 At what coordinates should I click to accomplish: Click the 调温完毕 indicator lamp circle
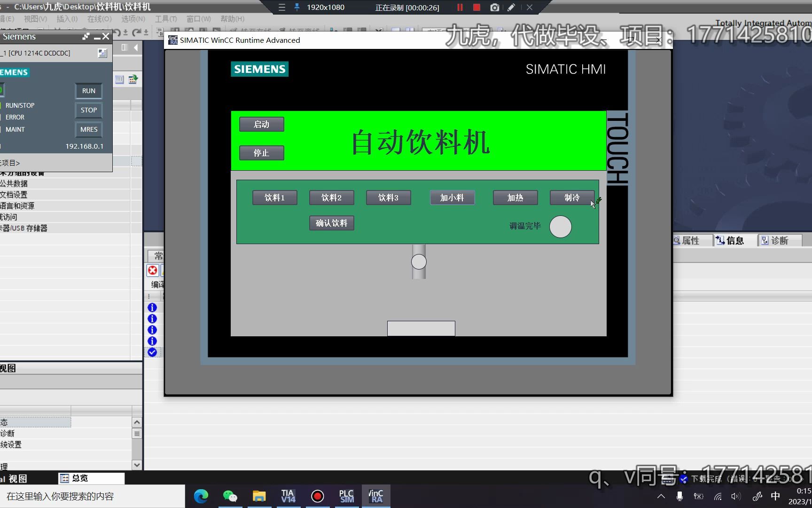coord(561,227)
